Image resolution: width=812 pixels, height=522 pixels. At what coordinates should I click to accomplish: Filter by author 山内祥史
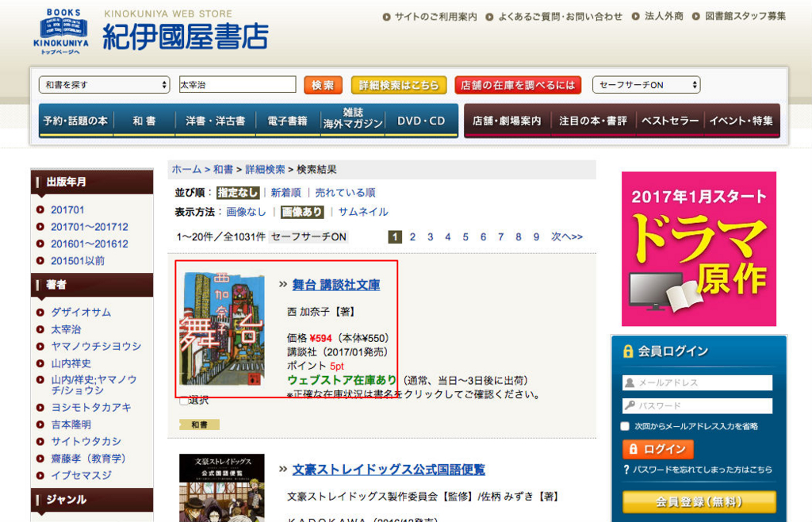[71, 363]
